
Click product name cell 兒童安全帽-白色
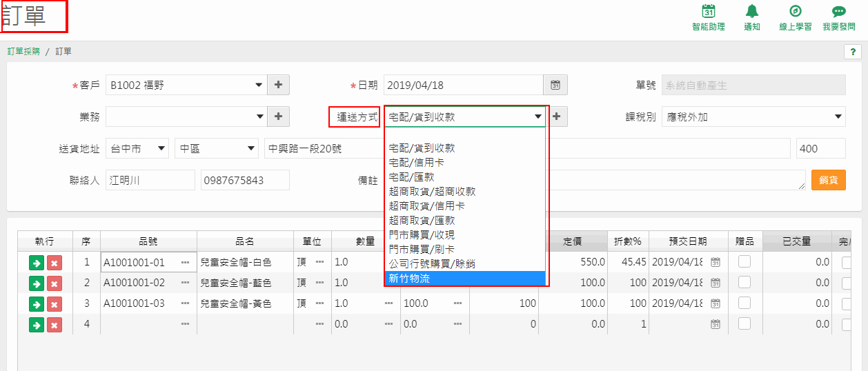pyautogui.click(x=245, y=263)
